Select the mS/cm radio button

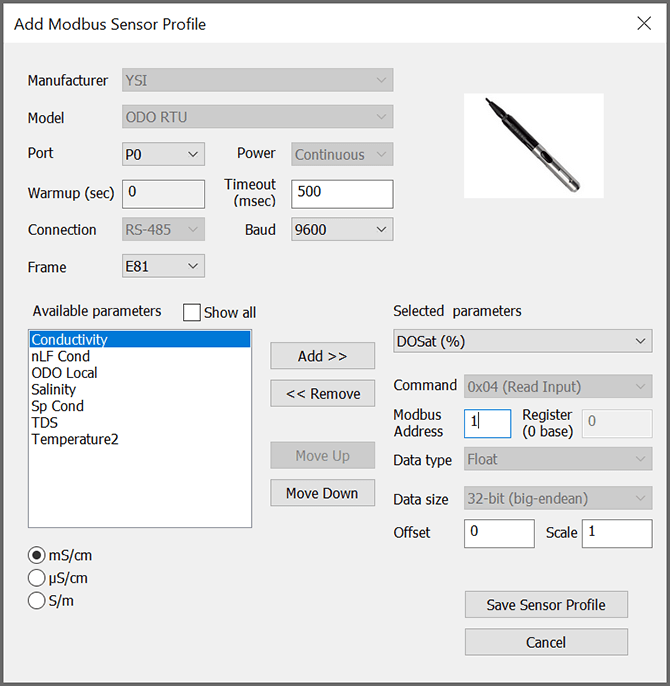pos(37,555)
